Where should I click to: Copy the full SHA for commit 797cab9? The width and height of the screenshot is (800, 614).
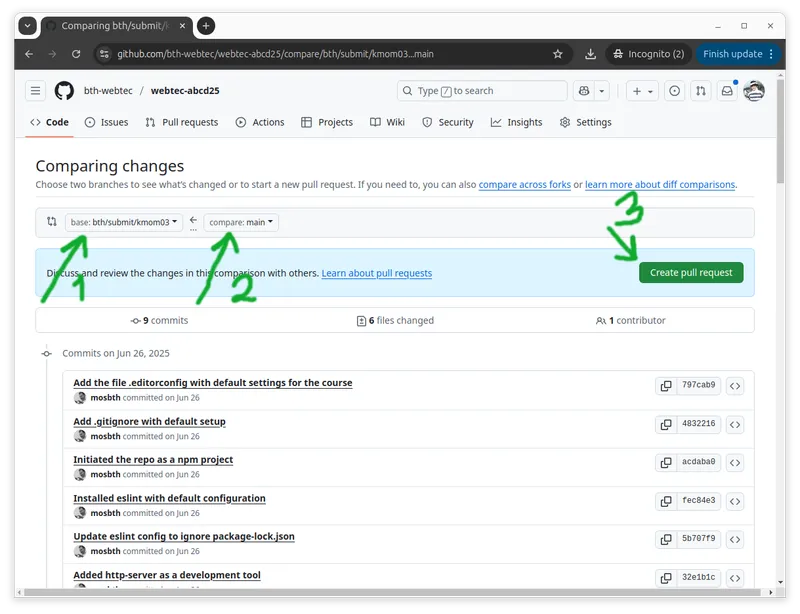click(x=665, y=385)
